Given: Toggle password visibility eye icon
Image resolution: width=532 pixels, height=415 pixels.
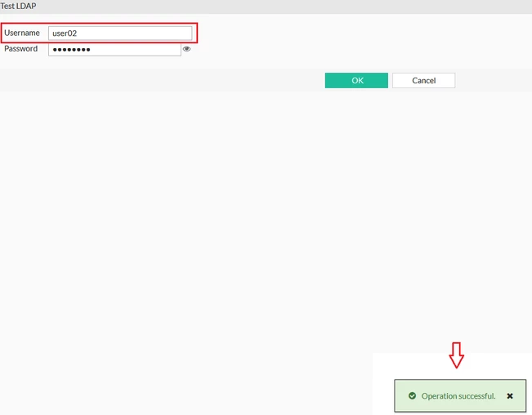Looking at the screenshot, I should 186,49.
